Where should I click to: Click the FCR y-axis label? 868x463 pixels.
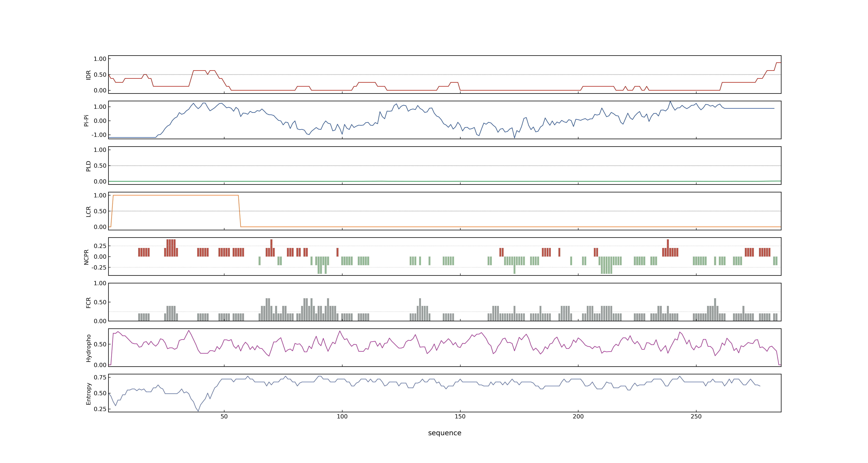(88, 303)
